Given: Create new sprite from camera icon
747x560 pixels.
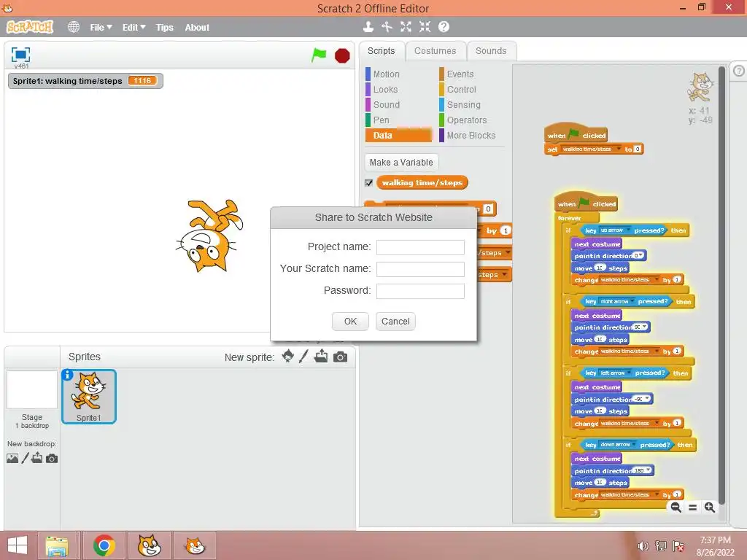Looking at the screenshot, I should pos(340,357).
